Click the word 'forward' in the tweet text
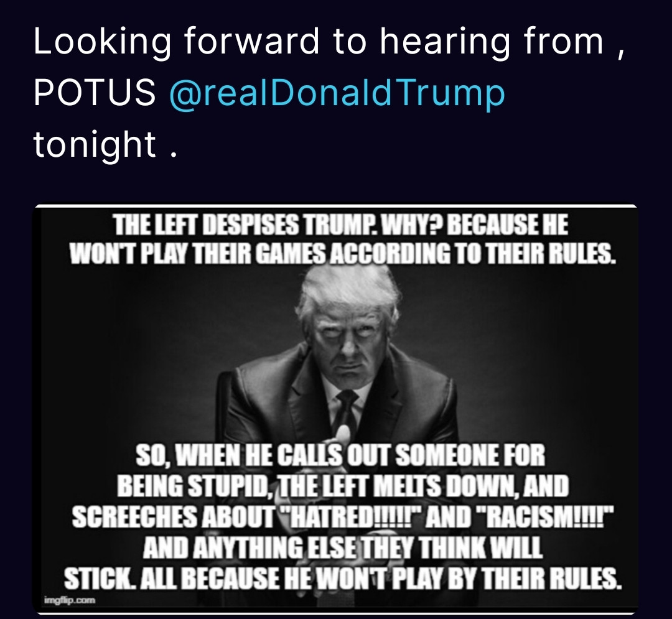Viewport: 672px width, 619px height. click(251, 41)
